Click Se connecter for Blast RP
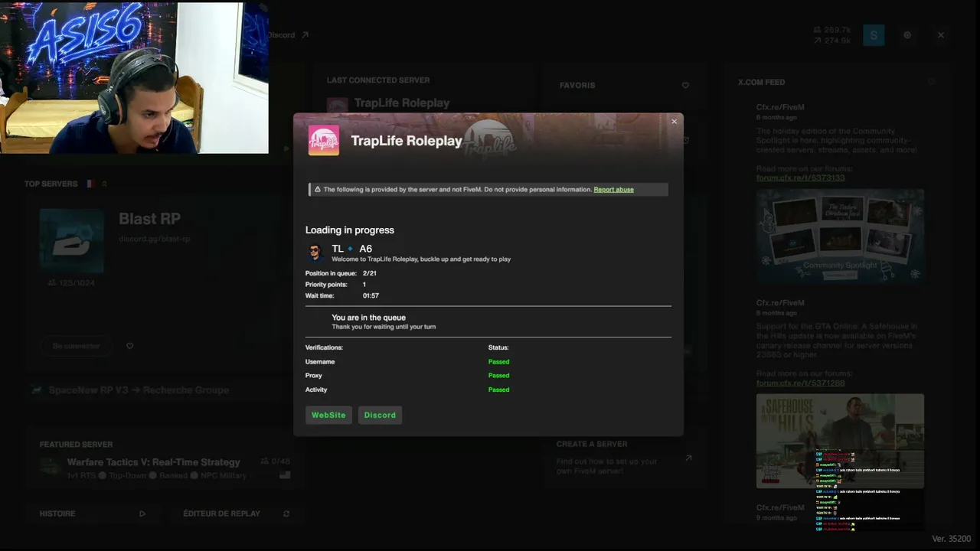This screenshot has height=551, width=980. pyautogui.click(x=76, y=346)
